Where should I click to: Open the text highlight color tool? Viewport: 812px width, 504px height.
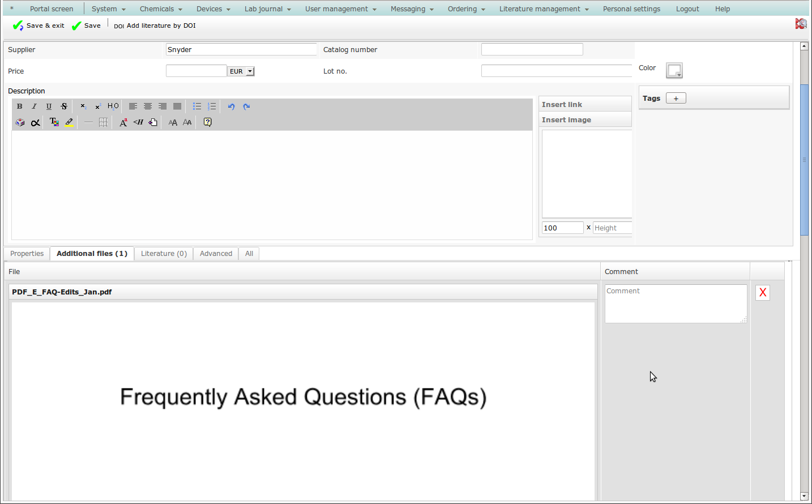69,122
